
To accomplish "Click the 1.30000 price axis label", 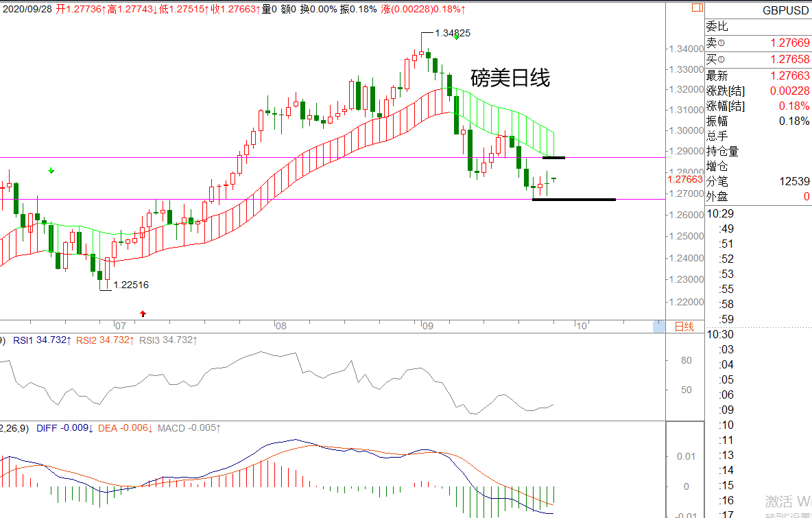I will tap(686, 130).
